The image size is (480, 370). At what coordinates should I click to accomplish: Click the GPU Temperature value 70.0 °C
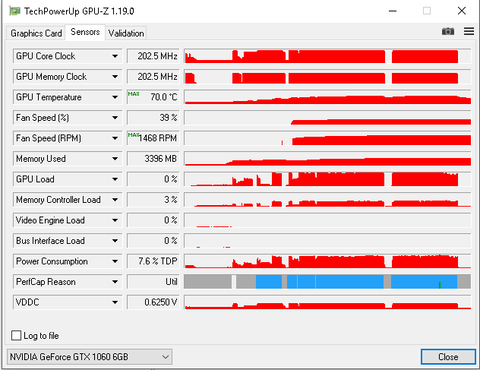[153, 97]
